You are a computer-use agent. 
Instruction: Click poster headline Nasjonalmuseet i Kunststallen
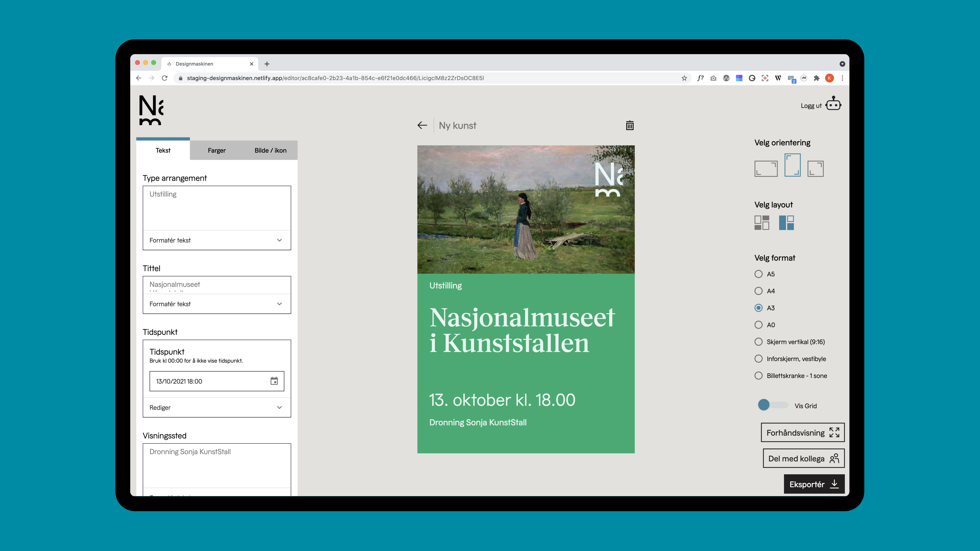click(x=522, y=330)
